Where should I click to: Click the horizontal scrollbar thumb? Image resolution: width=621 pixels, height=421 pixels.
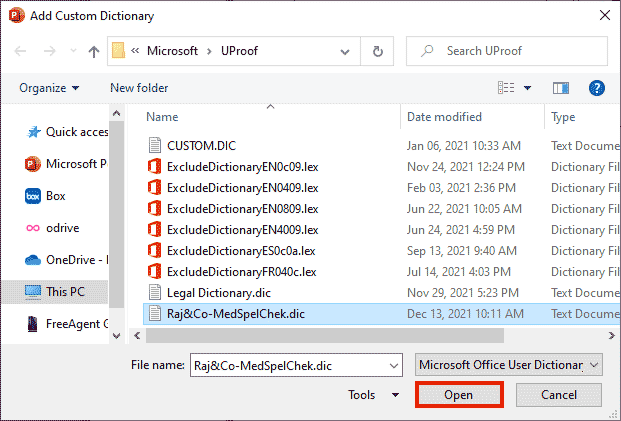click(325, 335)
